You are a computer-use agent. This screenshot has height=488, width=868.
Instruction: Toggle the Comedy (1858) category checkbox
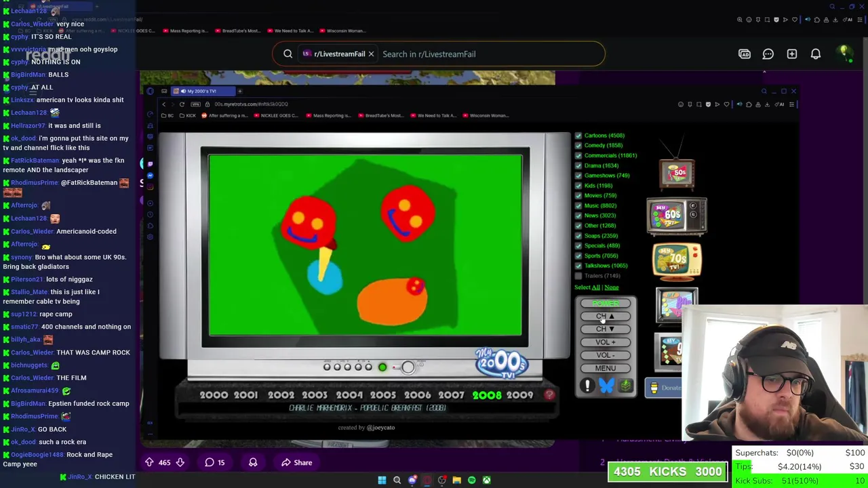pyautogui.click(x=578, y=146)
